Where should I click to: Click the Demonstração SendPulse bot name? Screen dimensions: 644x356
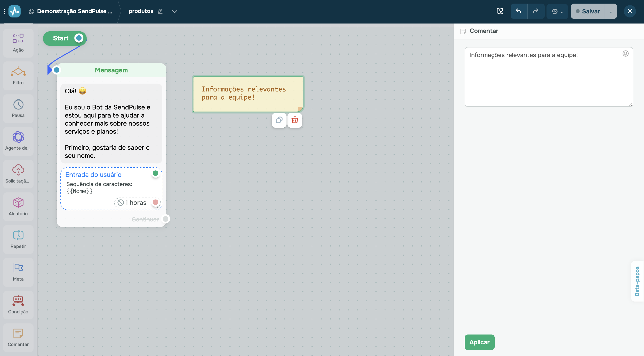pos(74,11)
